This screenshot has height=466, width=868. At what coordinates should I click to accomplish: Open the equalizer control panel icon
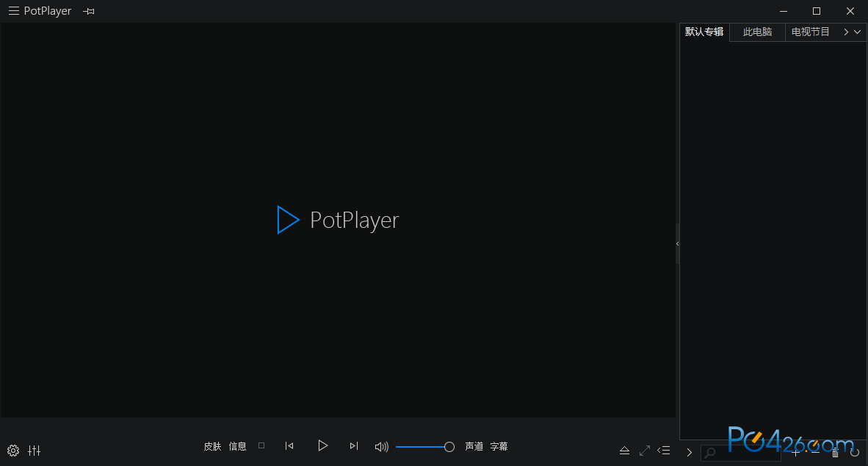pos(35,451)
